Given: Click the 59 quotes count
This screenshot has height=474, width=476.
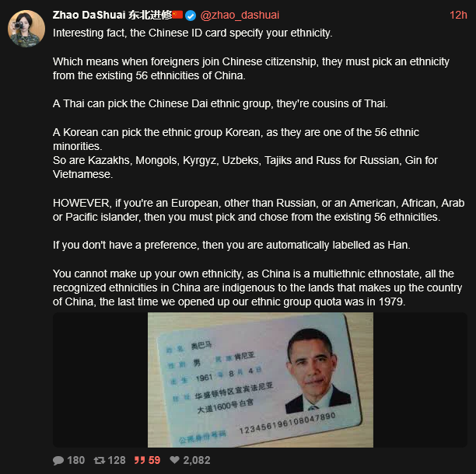Looking at the screenshot, I should pyautogui.click(x=154, y=460).
